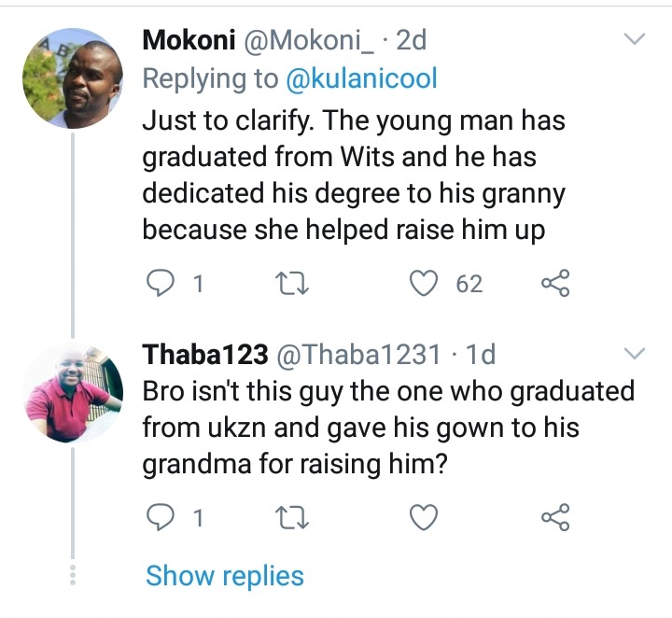Open Mokoni's profile picture

tap(73, 78)
